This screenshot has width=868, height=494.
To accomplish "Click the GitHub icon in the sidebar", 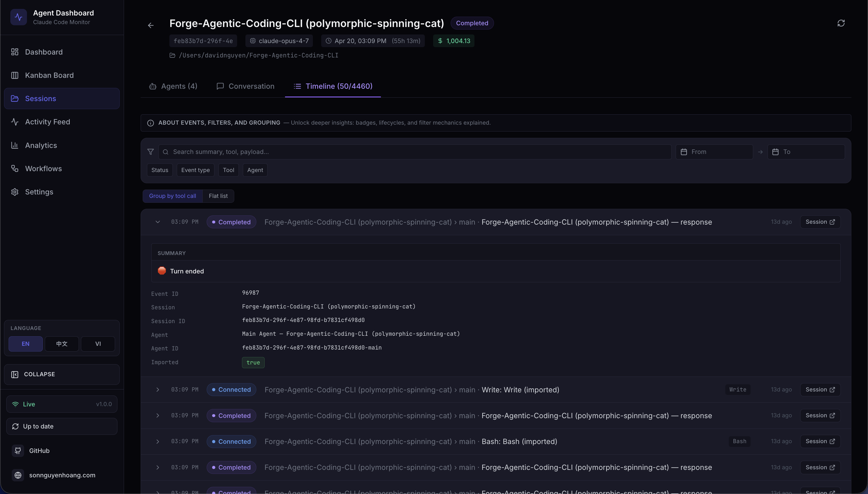I will (18, 451).
